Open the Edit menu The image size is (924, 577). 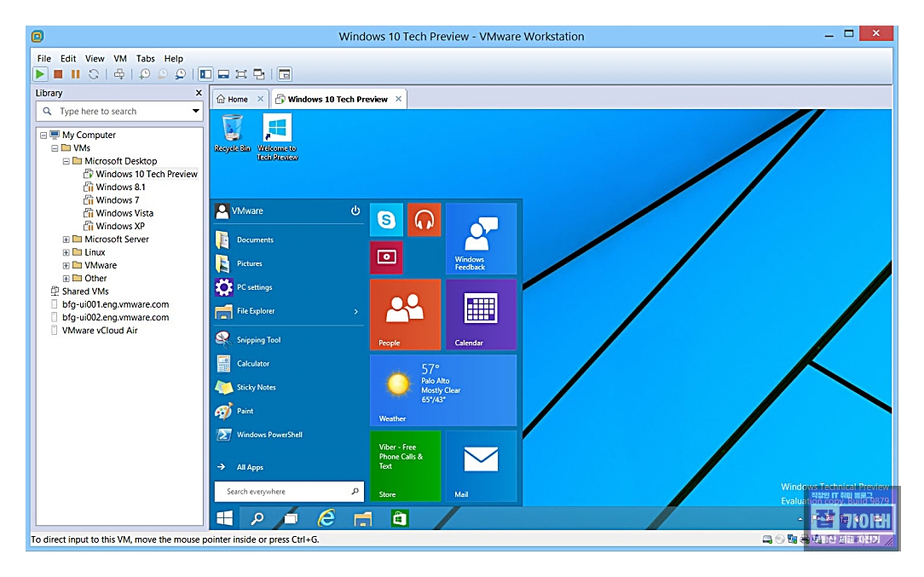(68, 58)
